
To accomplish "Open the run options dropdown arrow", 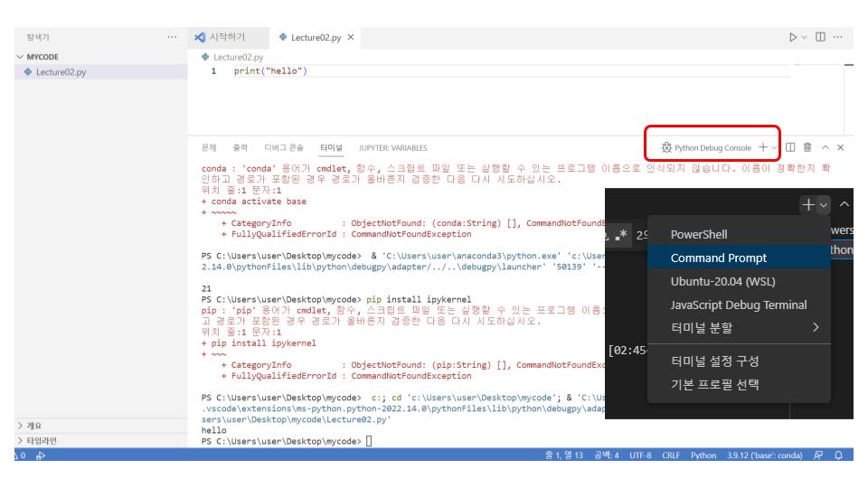I will (805, 38).
